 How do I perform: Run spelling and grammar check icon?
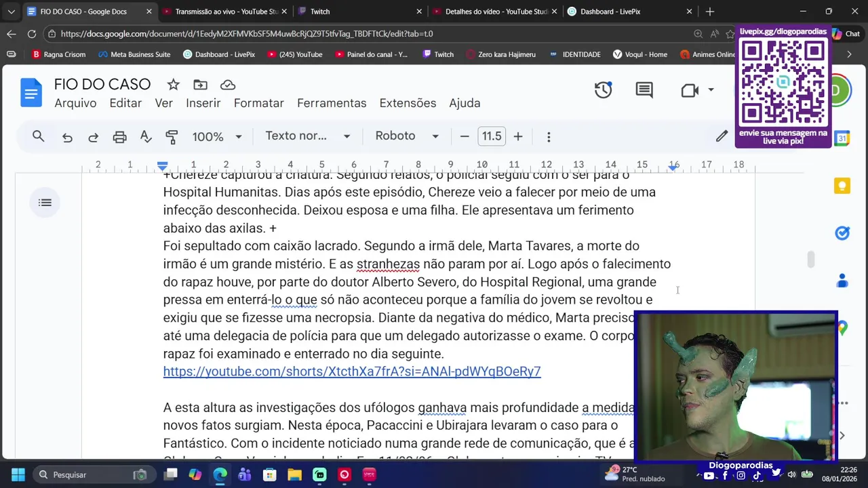[x=146, y=137]
